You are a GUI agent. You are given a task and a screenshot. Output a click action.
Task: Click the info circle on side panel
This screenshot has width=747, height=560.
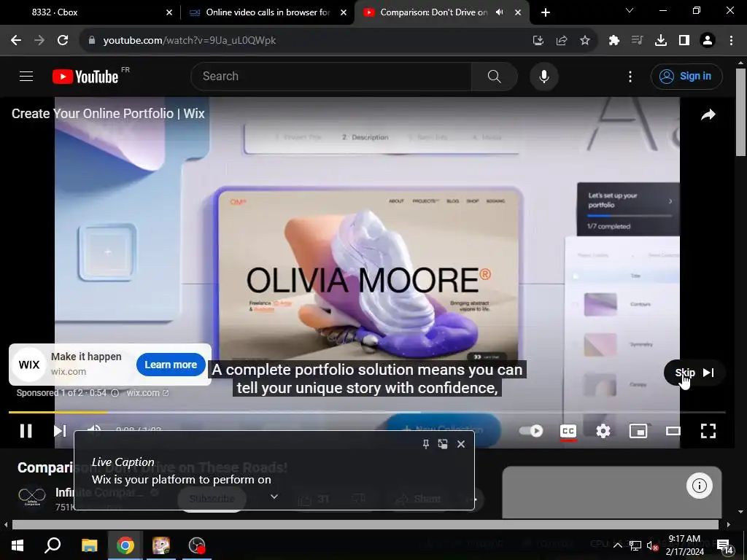[699, 485]
